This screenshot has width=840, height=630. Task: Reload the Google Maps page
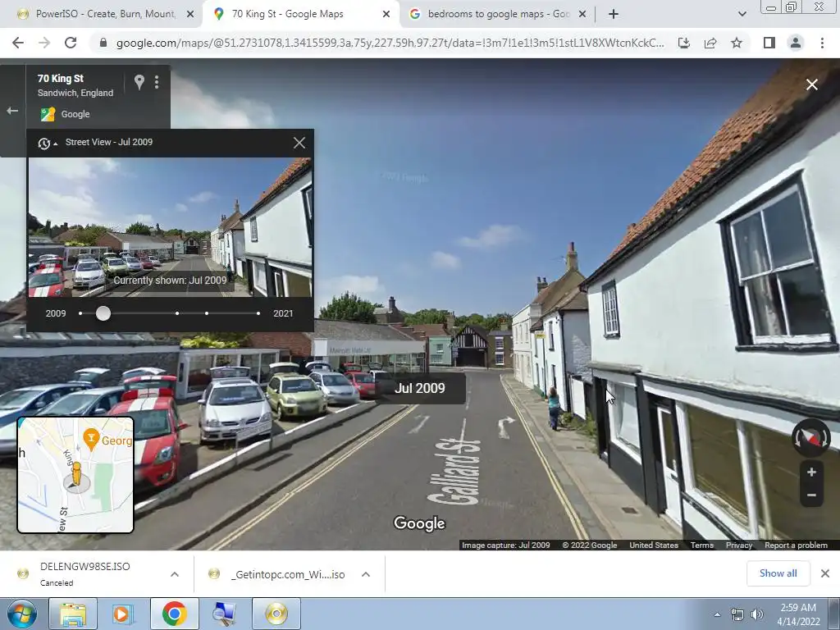pos(71,43)
